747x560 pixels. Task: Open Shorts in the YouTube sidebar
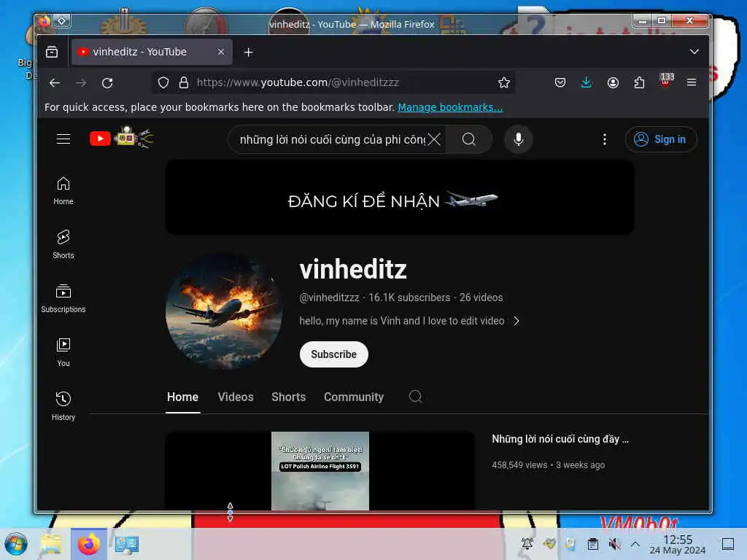click(63, 244)
